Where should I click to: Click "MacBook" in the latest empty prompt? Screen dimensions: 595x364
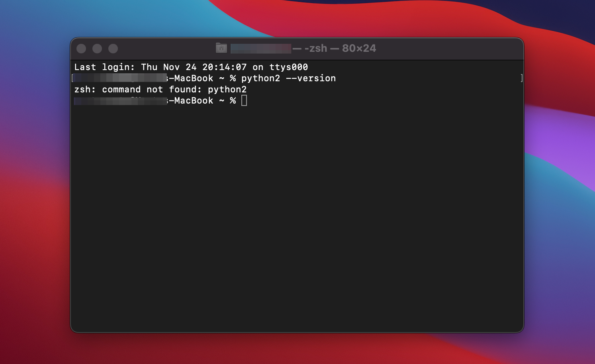[194, 101]
